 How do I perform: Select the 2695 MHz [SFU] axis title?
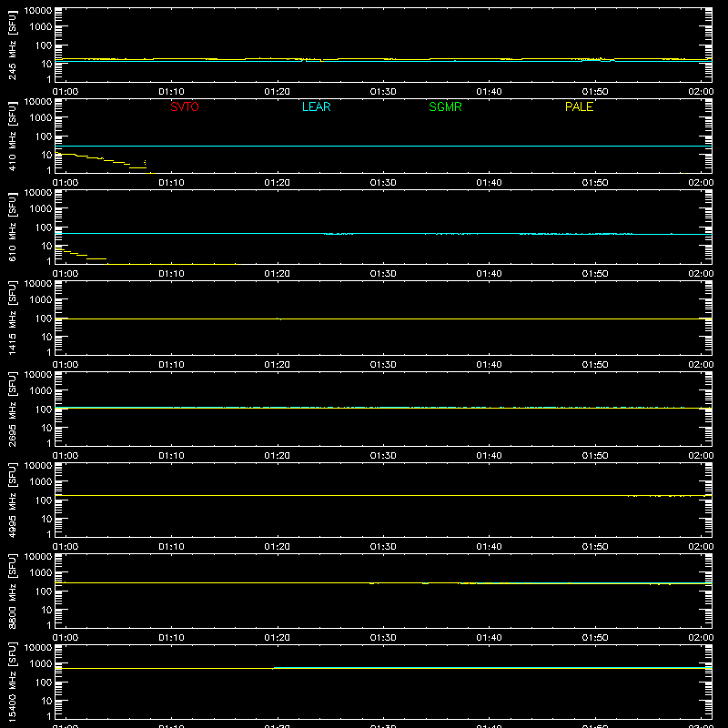(12, 409)
